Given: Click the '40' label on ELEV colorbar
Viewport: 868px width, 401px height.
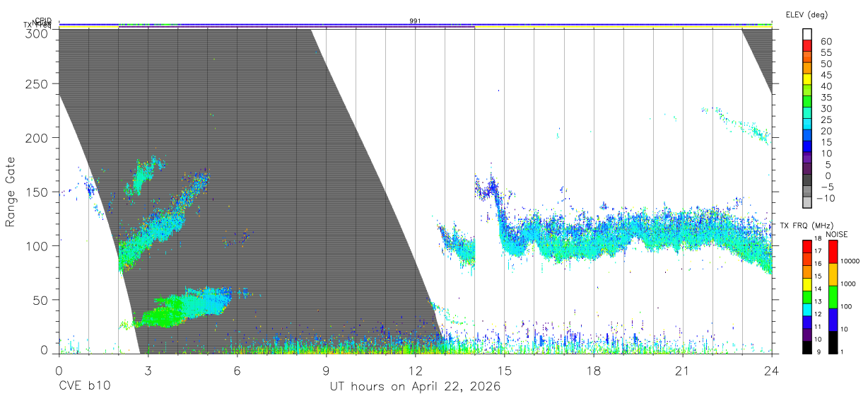Looking at the screenshot, I should (x=825, y=86).
